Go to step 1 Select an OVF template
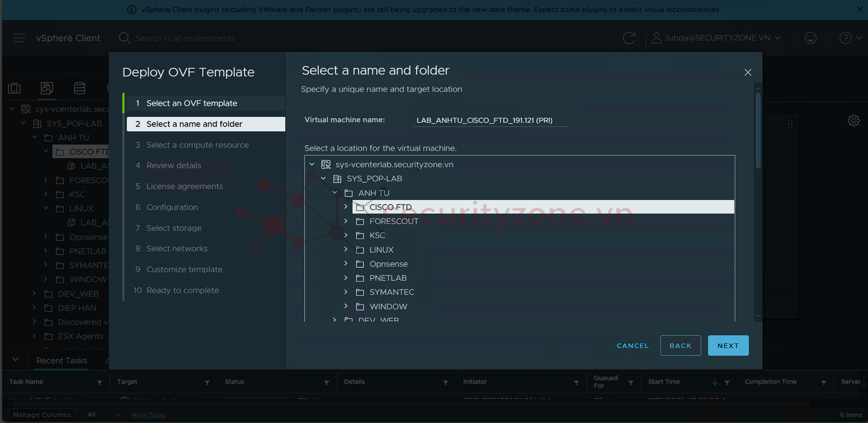 191,103
